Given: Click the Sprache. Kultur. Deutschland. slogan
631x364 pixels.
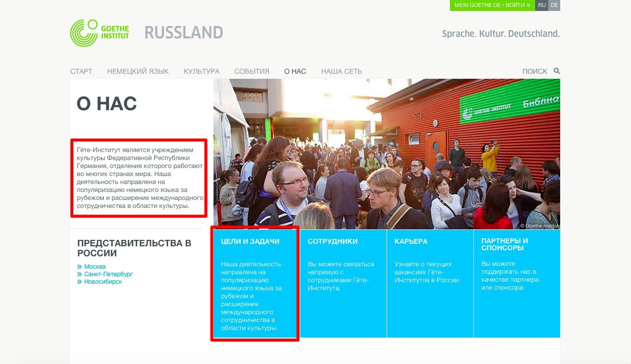Looking at the screenshot, I should [501, 34].
